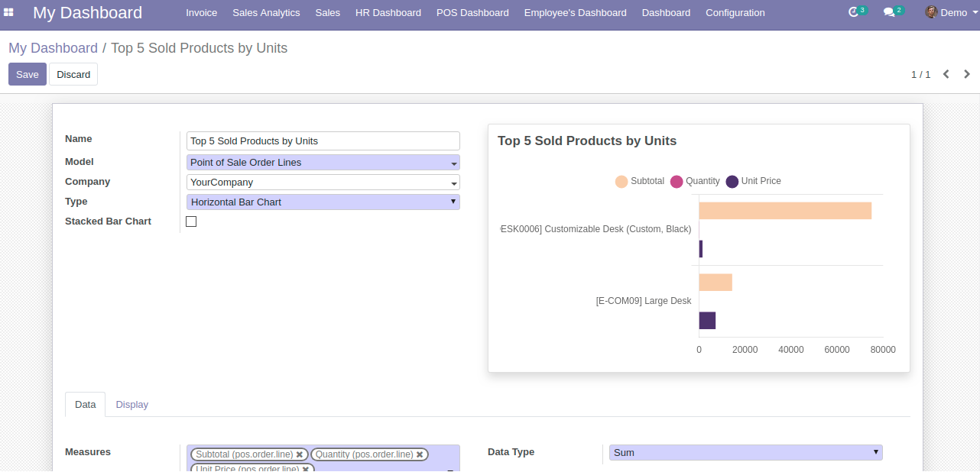Remove the Quantity measure tag
Image resolution: width=980 pixels, height=472 pixels.
(x=420, y=454)
